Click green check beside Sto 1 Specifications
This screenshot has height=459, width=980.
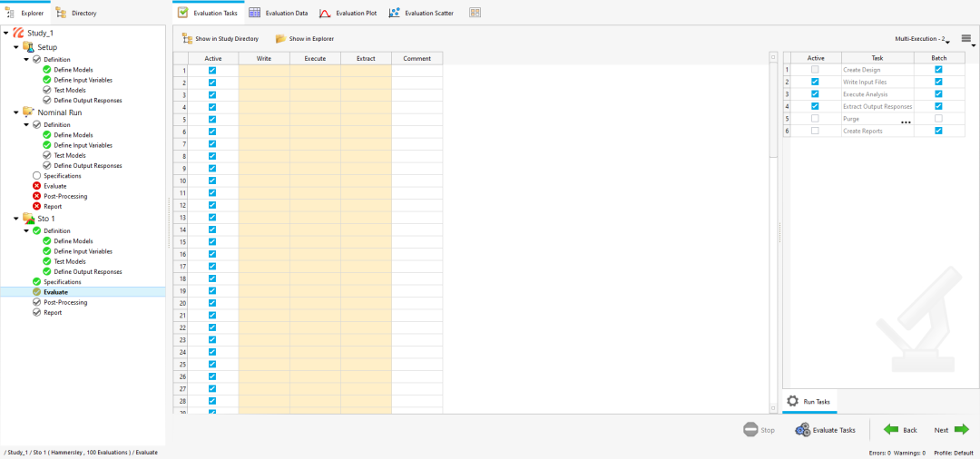tap(37, 282)
